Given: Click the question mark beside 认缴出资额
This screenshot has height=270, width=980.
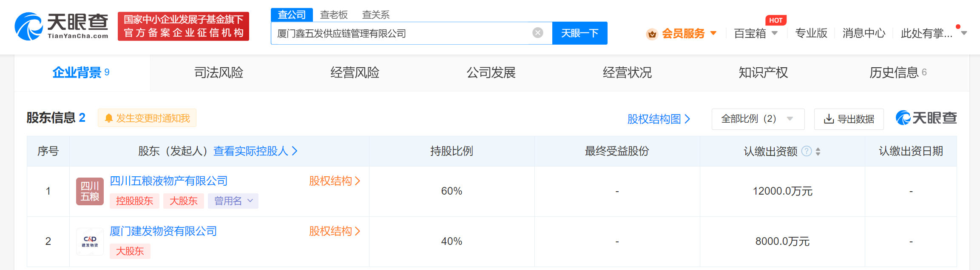Looking at the screenshot, I should click(807, 151).
